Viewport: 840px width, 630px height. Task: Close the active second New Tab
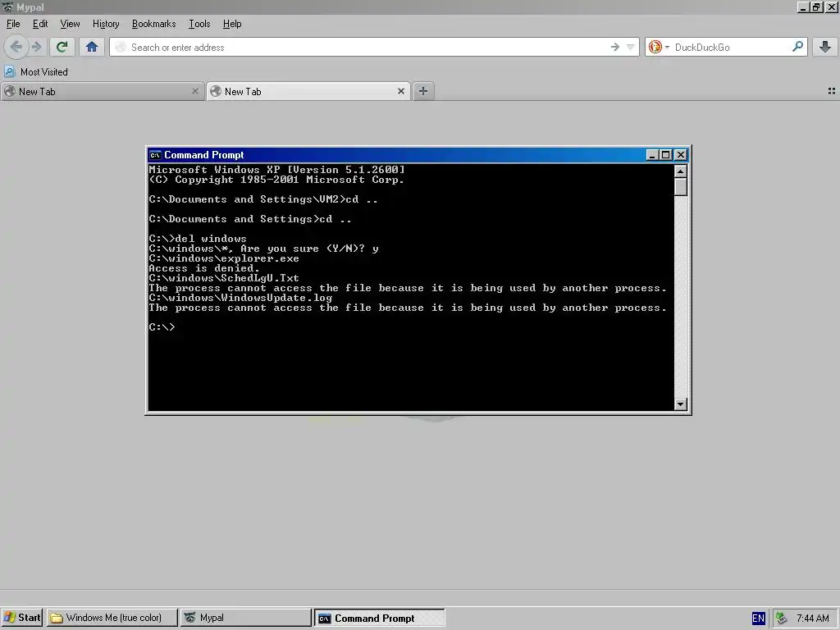coord(400,92)
